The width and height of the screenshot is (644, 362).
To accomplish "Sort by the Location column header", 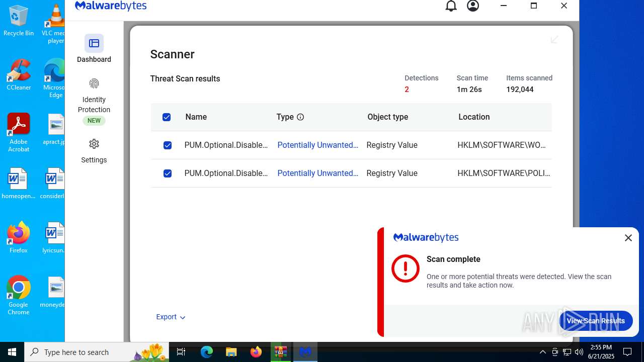I will (x=473, y=117).
